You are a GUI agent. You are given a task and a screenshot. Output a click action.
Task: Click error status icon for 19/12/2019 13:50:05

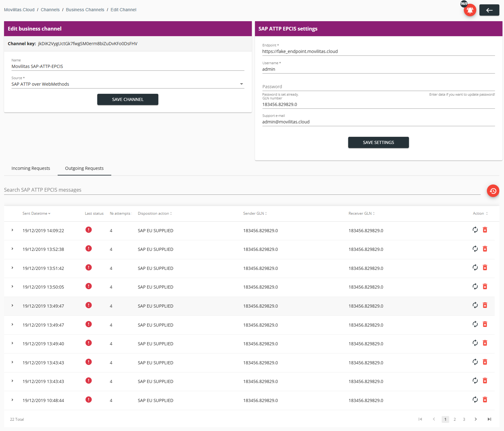coord(89,286)
